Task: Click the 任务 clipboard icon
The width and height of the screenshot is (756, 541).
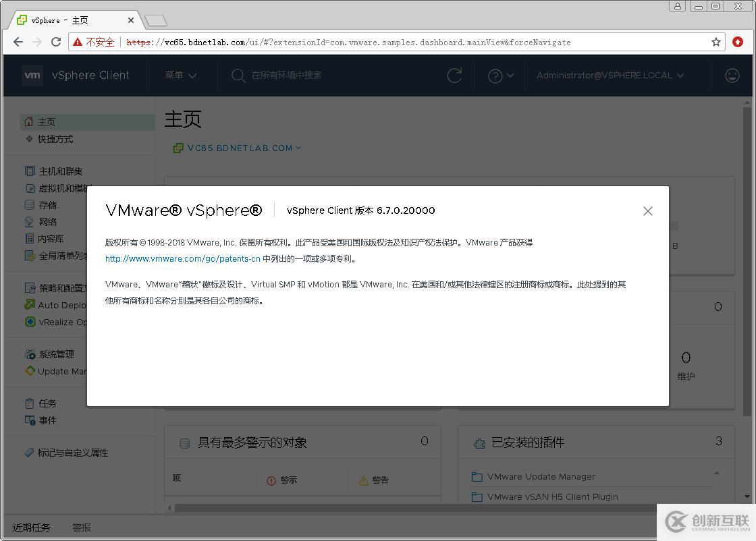Action: pos(30,403)
